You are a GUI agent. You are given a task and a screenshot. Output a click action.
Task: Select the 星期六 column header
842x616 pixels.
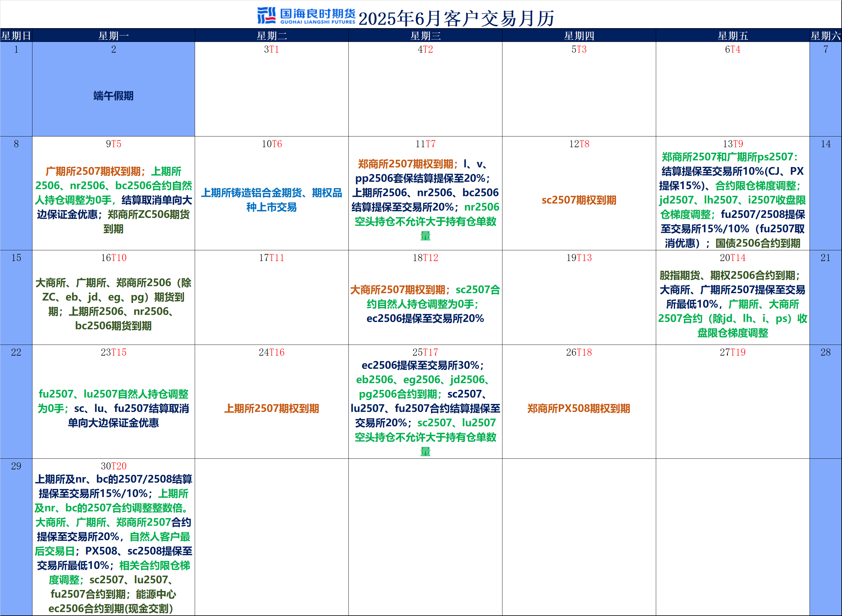(x=825, y=36)
